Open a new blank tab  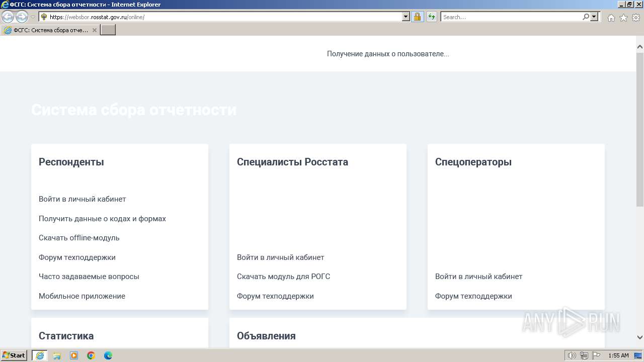click(x=108, y=30)
